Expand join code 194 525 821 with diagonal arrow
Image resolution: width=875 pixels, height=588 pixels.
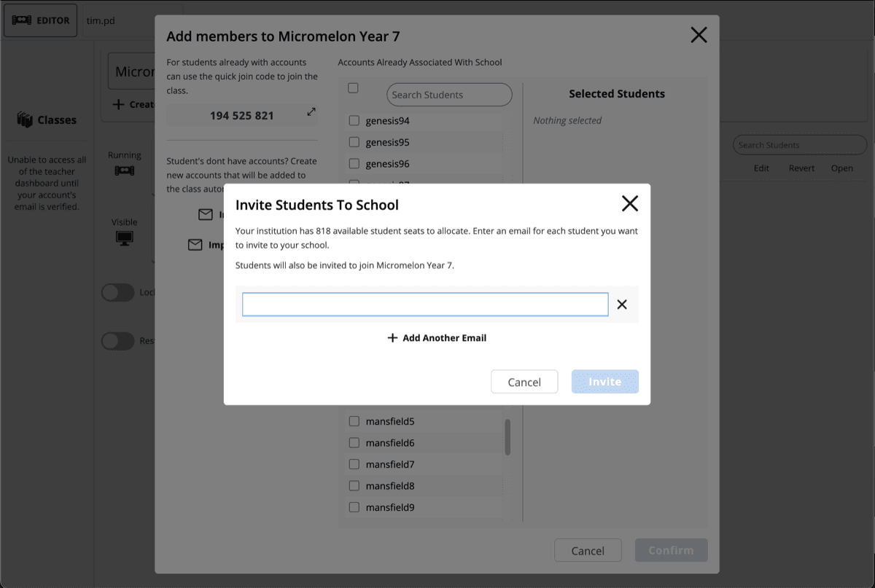pyautogui.click(x=311, y=112)
